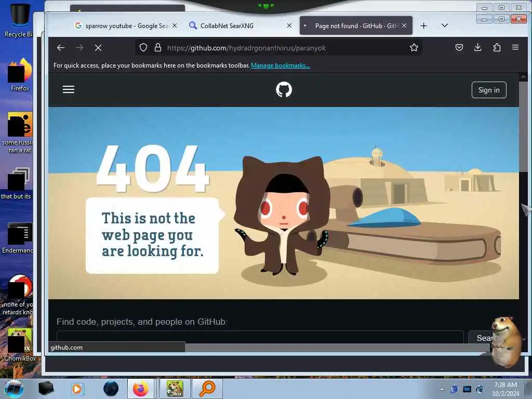Open the tracking protection shield
Viewport: 532px width, 399px height.
point(143,47)
